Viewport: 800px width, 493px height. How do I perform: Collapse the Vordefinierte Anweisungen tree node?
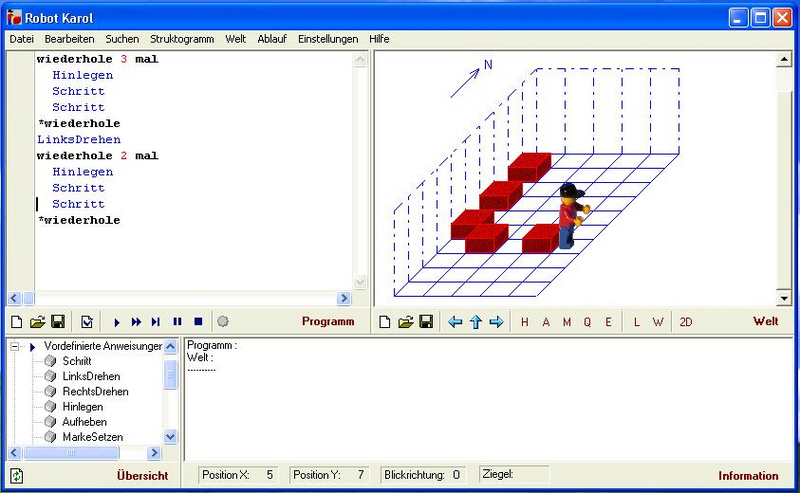pyautogui.click(x=16, y=346)
